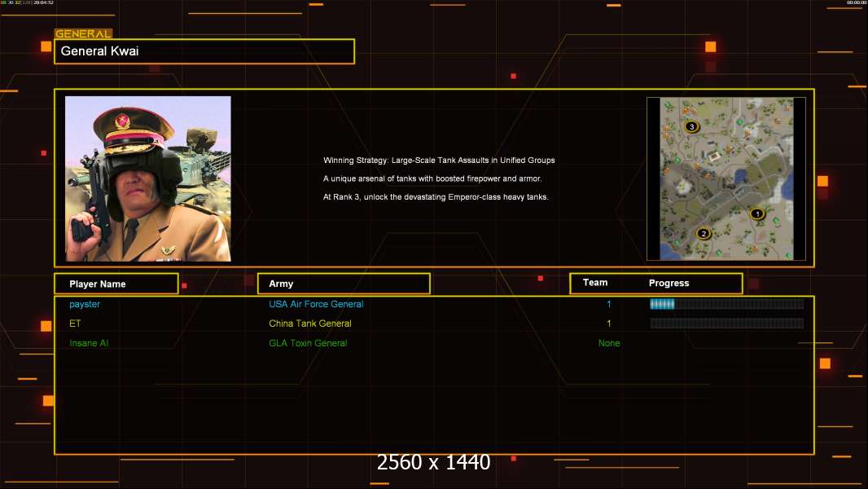Click GLA Toxin General army entry
Image resolution: width=868 pixels, height=489 pixels.
(x=308, y=343)
